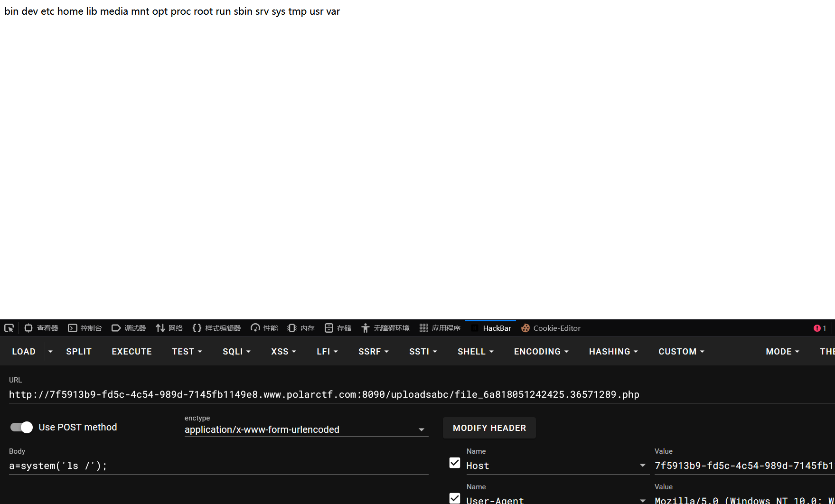Open the Network (网络) panel
The height and width of the screenshot is (504, 835).
click(x=169, y=328)
